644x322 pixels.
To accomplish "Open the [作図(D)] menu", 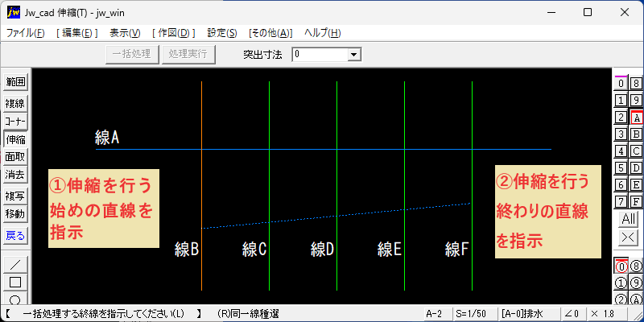I will tap(173, 33).
